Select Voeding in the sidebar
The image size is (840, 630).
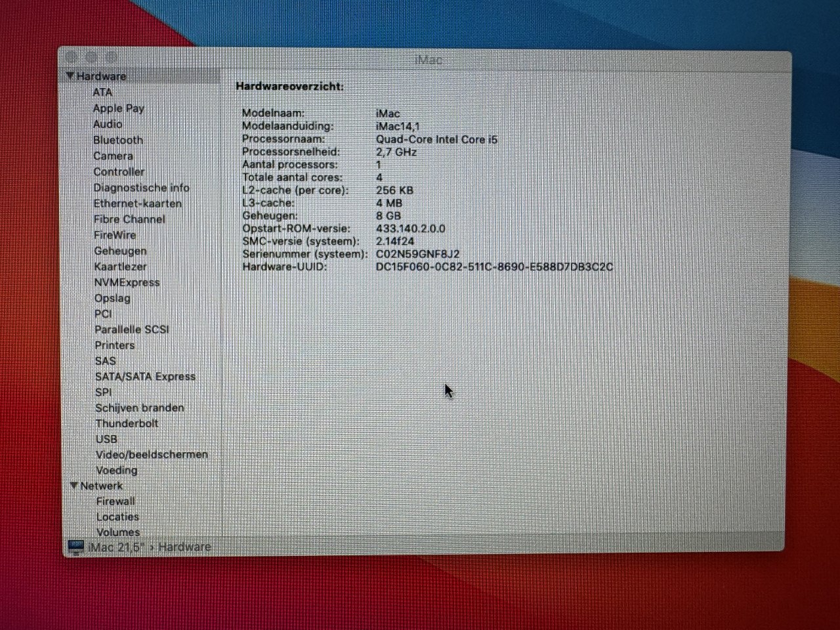[117, 470]
